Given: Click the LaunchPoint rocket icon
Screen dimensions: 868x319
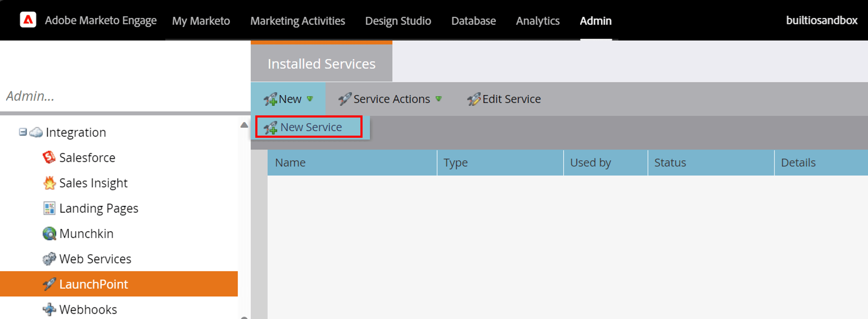Looking at the screenshot, I should 49,284.
